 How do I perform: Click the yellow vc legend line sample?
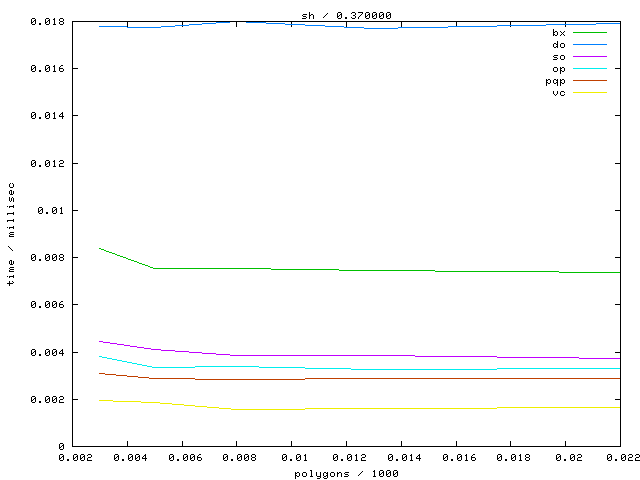(x=590, y=93)
